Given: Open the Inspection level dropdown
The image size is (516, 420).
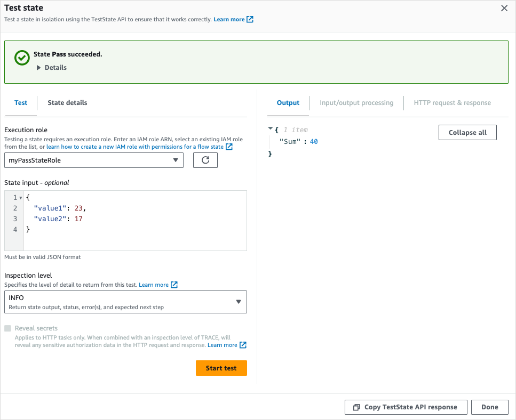Looking at the screenshot, I should (239, 302).
